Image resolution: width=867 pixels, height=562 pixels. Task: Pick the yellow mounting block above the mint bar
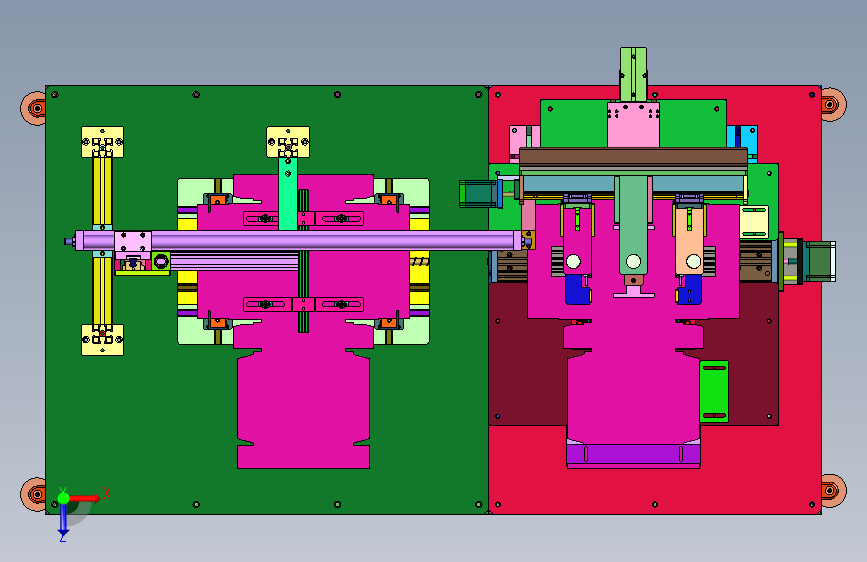288,142
